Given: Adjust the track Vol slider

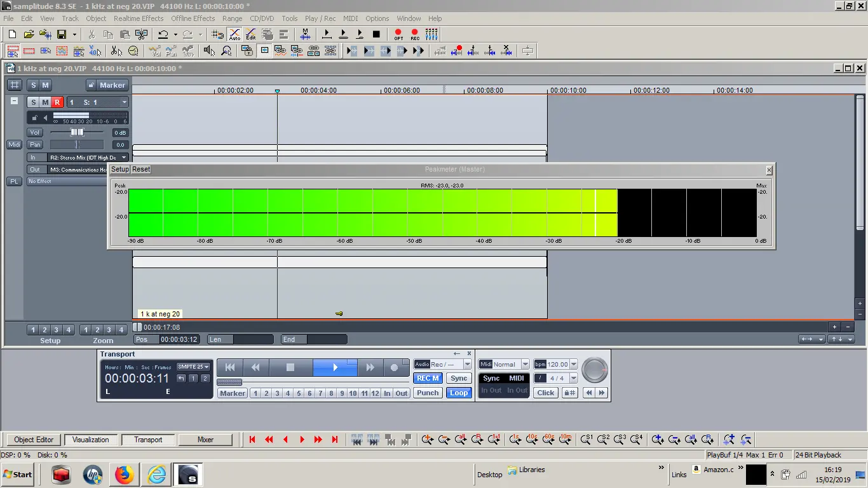Looking at the screenshot, I should tap(77, 132).
